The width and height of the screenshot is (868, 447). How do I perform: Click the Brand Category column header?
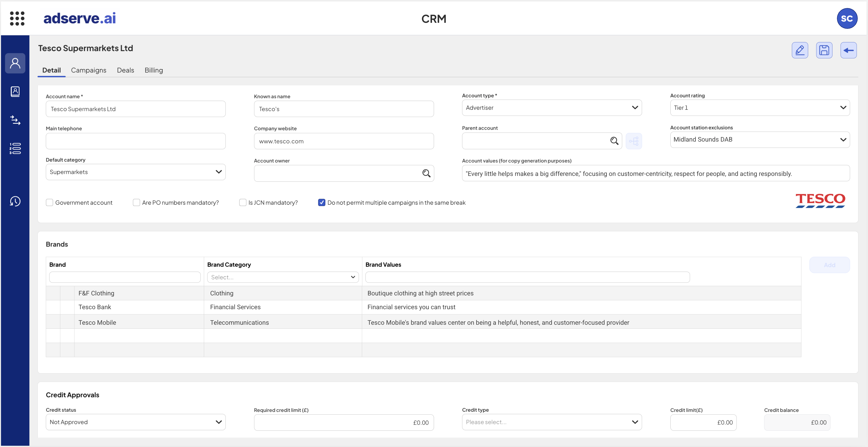coord(229,265)
